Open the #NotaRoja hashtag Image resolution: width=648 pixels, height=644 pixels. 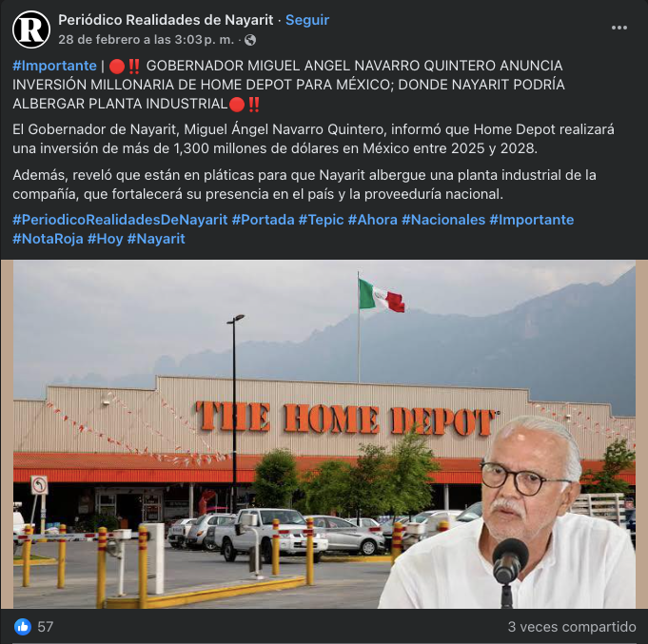pyautogui.click(x=48, y=239)
